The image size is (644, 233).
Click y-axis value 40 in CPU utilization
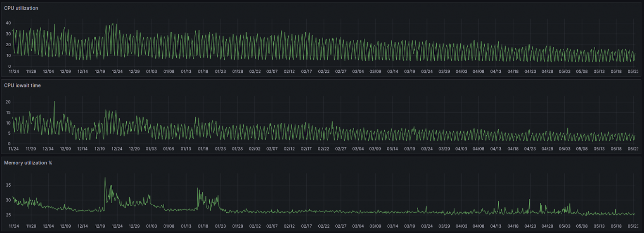pos(8,23)
